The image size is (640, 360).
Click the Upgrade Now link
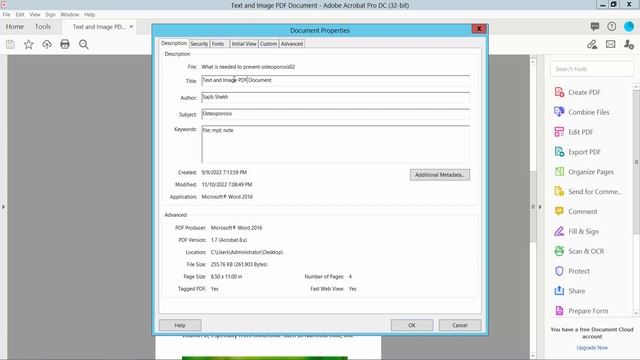click(x=592, y=348)
